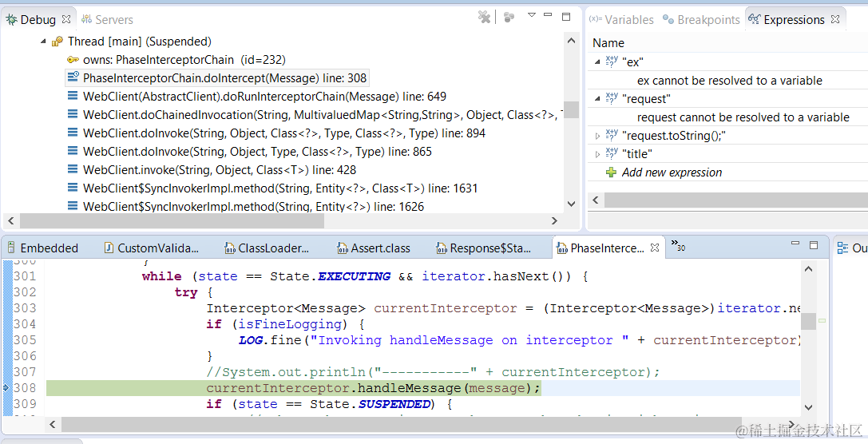
Task: Click the key icon beside owns: PhaseInterceptorChain
Action: [73, 60]
